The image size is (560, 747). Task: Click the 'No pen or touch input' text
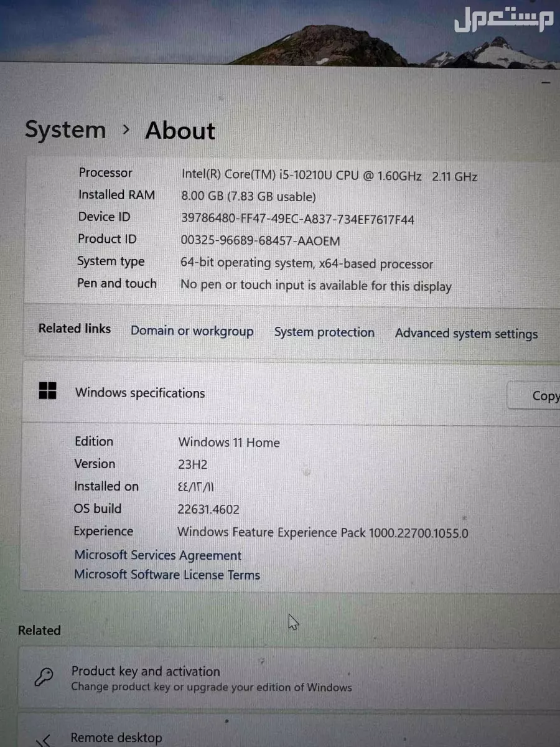(x=315, y=286)
